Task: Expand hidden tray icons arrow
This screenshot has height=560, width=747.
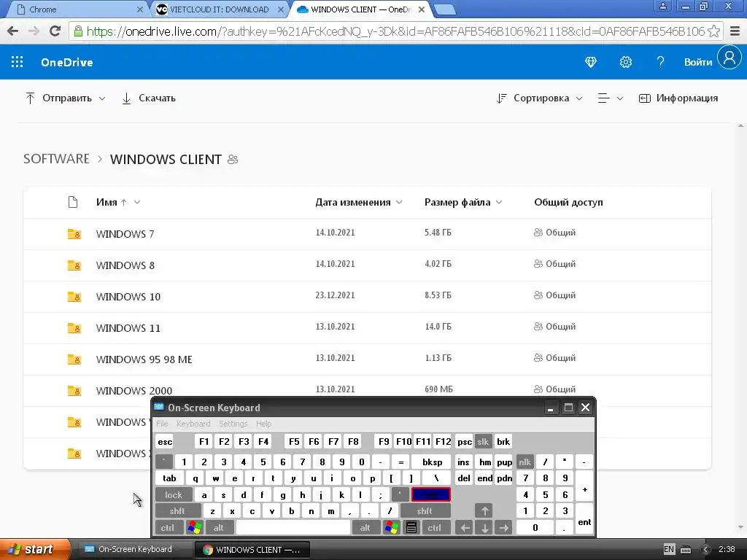Action: (x=706, y=550)
